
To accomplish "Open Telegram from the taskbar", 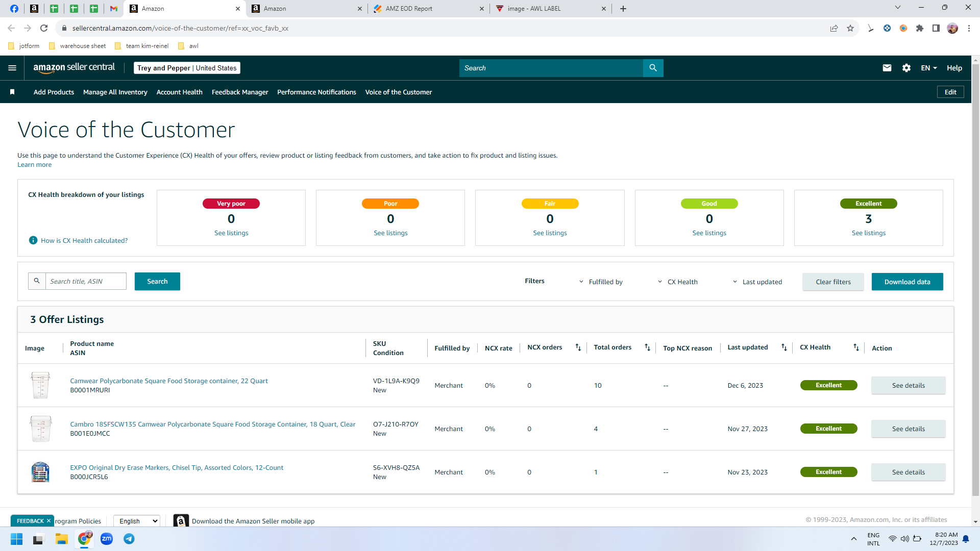I will click(x=129, y=539).
